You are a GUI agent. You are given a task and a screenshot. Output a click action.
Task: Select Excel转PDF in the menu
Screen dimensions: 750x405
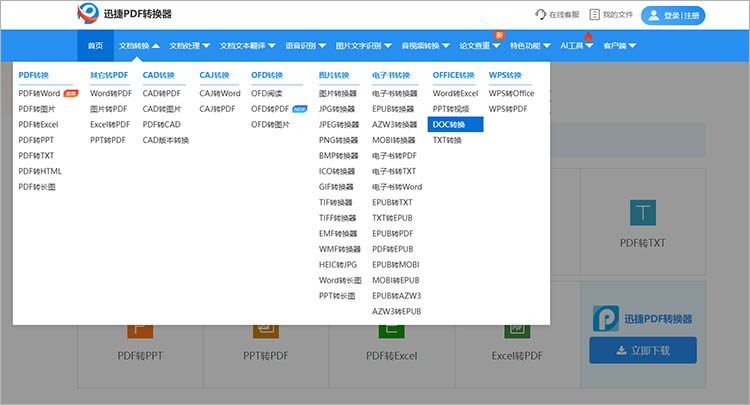tap(110, 124)
